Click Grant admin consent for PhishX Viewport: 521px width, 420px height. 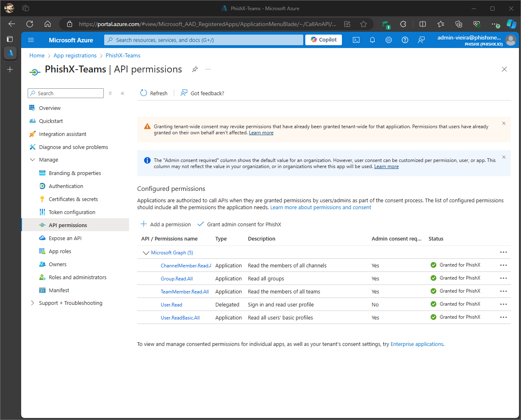pos(239,224)
